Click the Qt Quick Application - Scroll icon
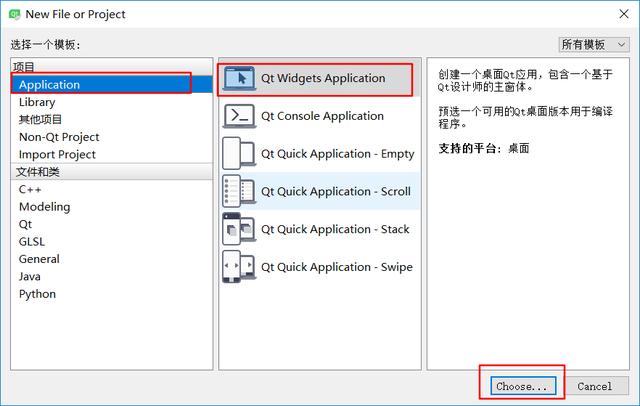The image size is (640, 406). tap(240, 191)
